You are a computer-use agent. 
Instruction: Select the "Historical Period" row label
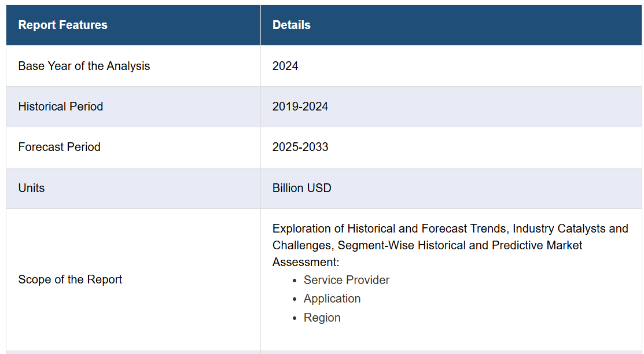coord(60,106)
